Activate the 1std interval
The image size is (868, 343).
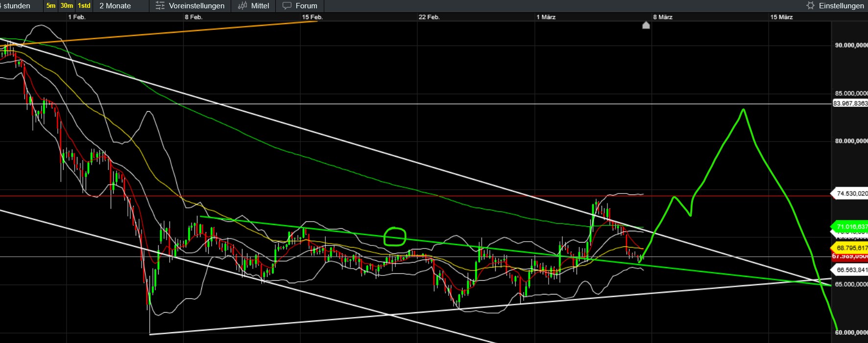tap(84, 6)
